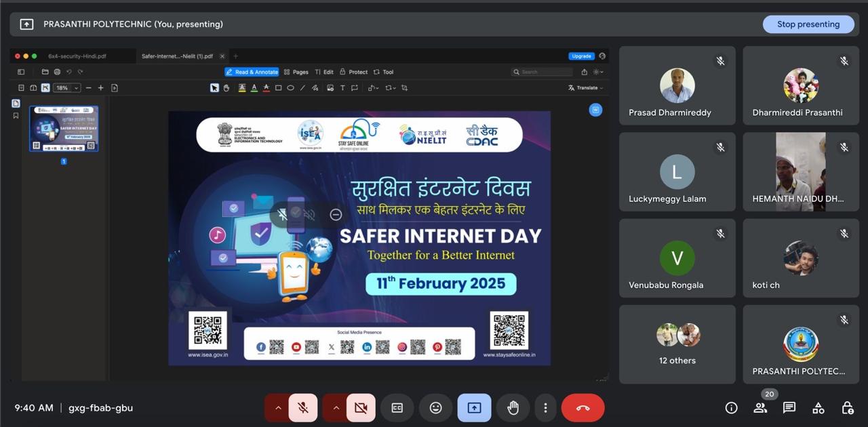Screen dimensions: 868x427
Task: Show meeting details info icon
Action: [731, 408]
